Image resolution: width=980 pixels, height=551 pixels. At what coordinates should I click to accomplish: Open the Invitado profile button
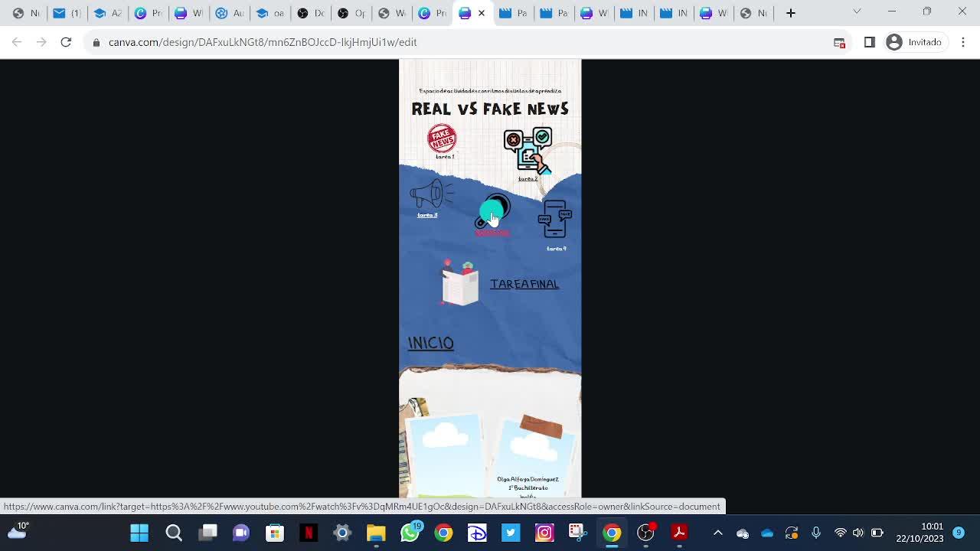pyautogui.click(x=915, y=42)
